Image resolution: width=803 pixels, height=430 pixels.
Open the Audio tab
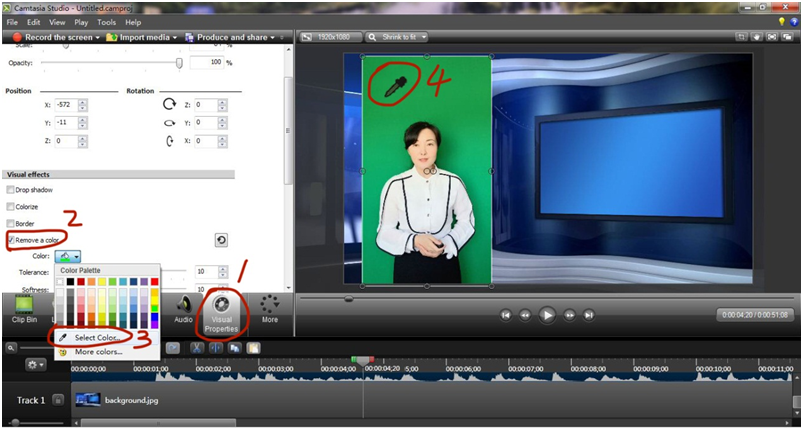(x=183, y=310)
